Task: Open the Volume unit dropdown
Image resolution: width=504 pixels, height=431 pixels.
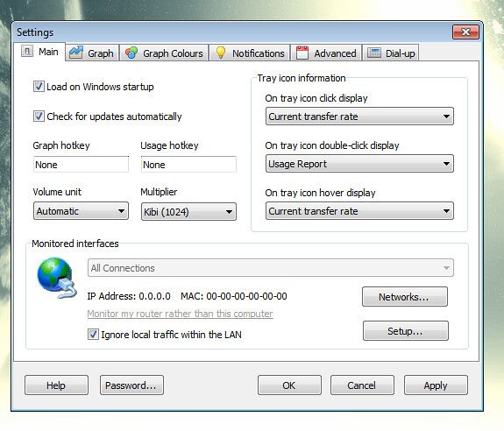Action: click(x=81, y=211)
